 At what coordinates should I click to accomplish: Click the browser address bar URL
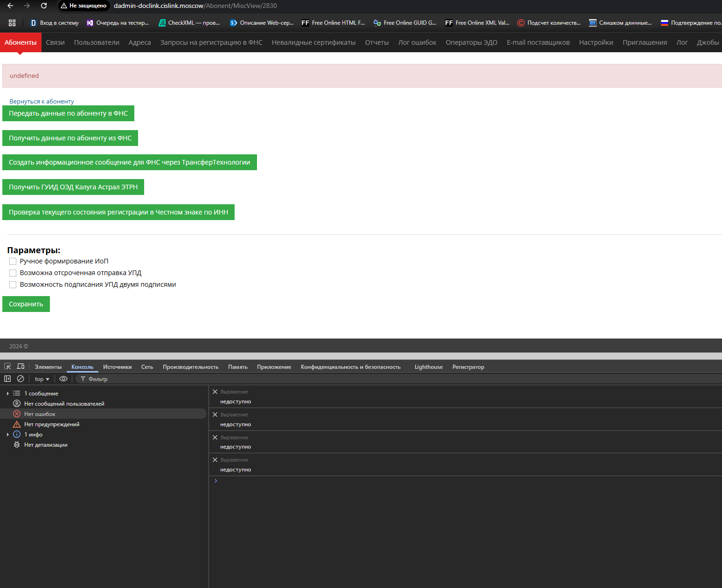click(195, 6)
